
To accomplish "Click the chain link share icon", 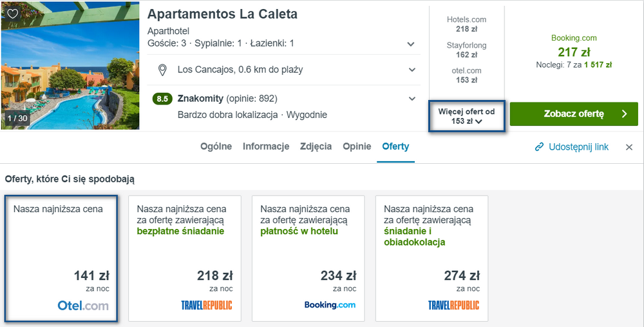I will (539, 147).
